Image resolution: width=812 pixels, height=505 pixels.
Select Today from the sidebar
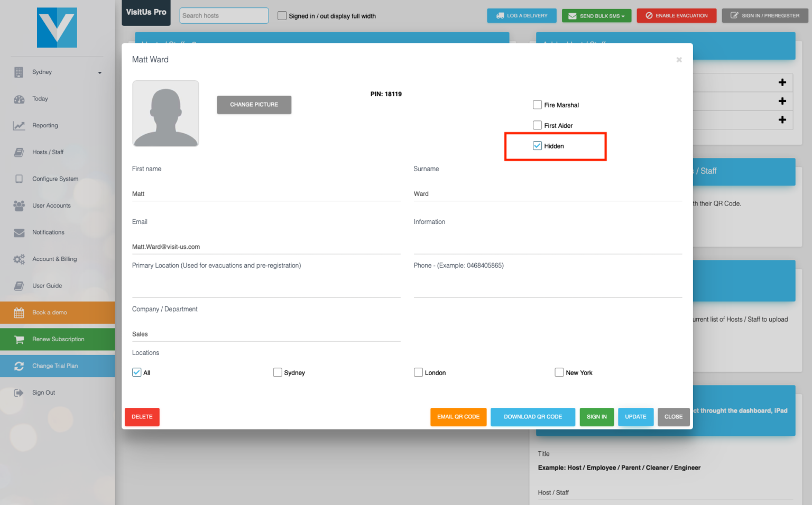click(x=19, y=99)
